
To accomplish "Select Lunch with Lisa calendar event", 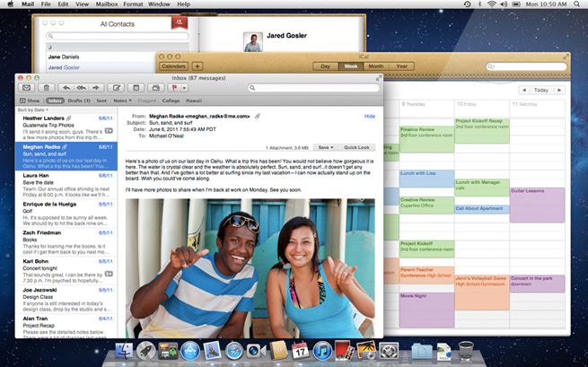I will point(426,179).
